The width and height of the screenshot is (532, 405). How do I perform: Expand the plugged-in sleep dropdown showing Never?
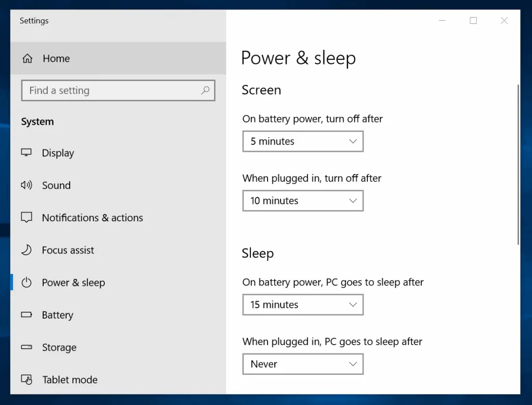click(303, 364)
